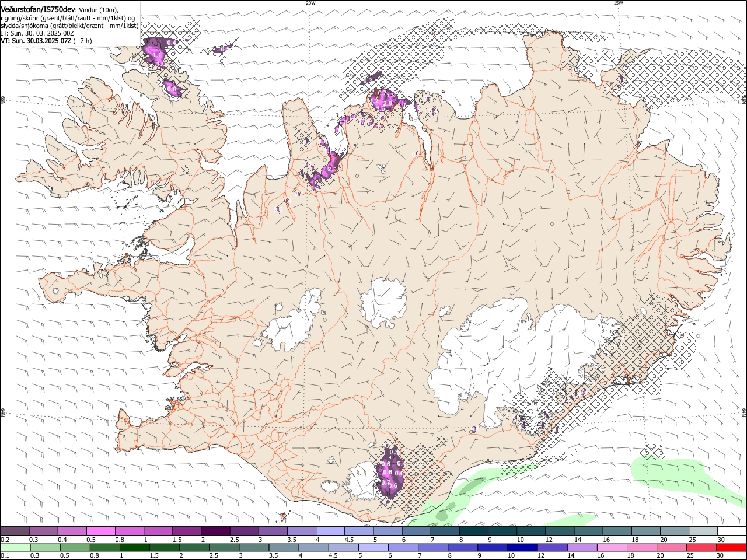747x560 pixels.
Task: Pick lower legend swatch starting at 2.5
Action: click(x=224, y=548)
